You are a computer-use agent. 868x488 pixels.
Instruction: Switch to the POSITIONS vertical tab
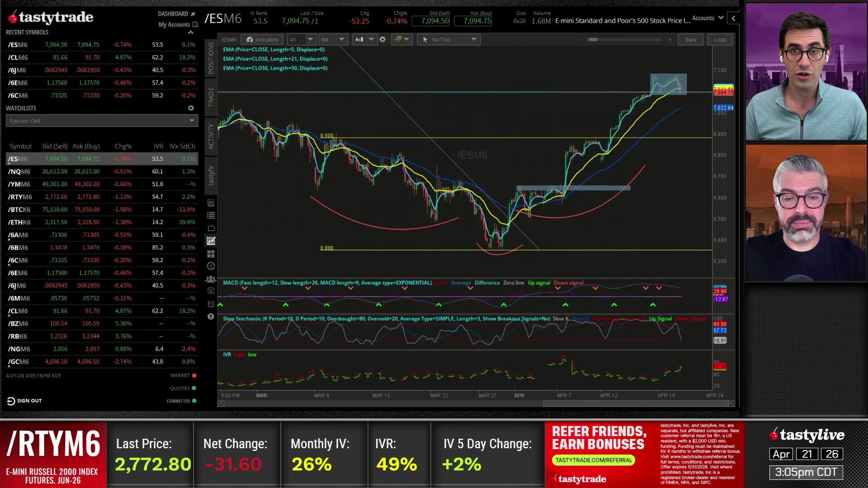211,58
